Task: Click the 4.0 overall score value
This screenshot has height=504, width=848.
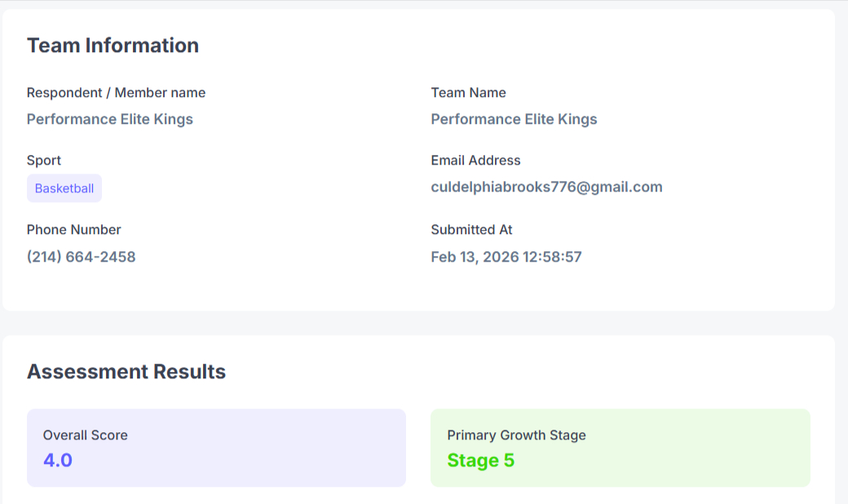Action: (58, 460)
